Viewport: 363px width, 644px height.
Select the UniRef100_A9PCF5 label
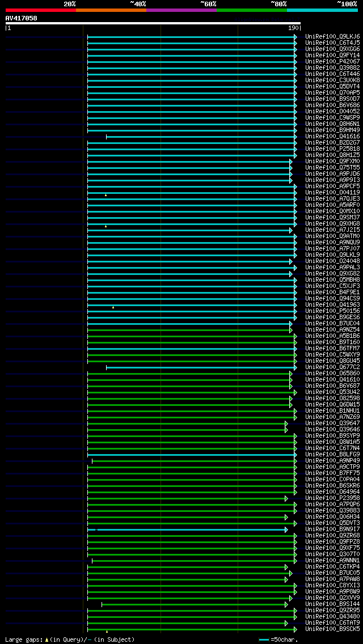332,187
